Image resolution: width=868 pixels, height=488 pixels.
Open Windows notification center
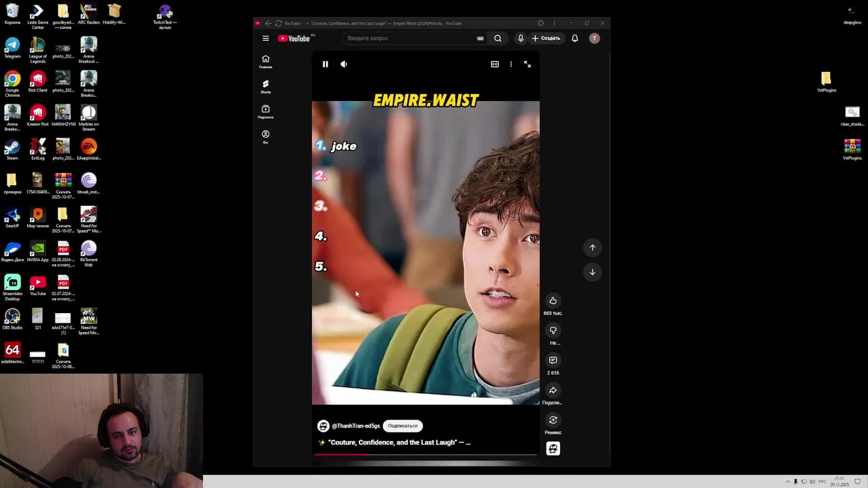[x=858, y=482]
